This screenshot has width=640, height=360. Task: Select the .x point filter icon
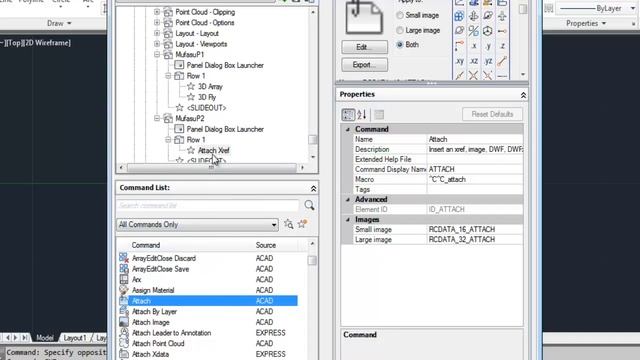(x=473, y=46)
